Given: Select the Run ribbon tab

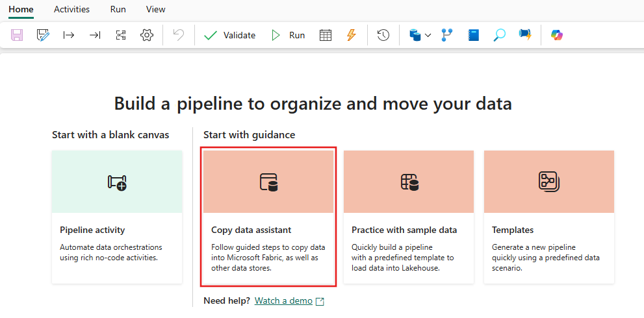Looking at the screenshot, I should coord(118,9).
